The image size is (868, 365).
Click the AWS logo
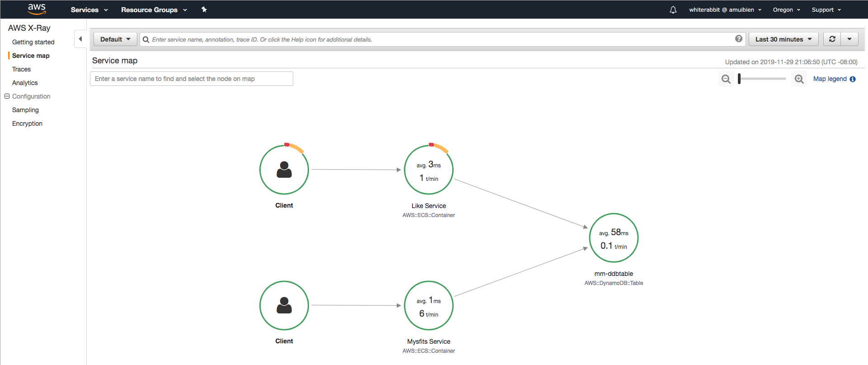(x=37, y=9)
